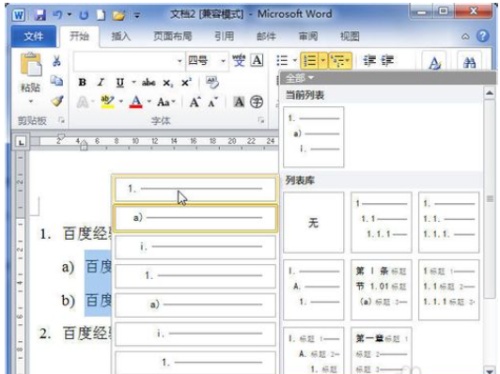This screenshot has height=374, width=500.
Task: Open the phonetic guide (wén) icon
Action: pos(239,61)
